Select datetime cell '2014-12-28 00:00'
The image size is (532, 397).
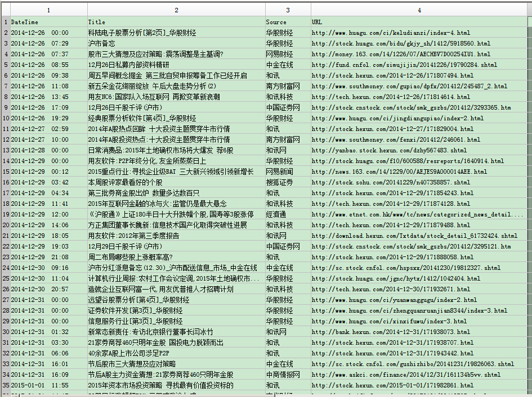tap(49, 150)
